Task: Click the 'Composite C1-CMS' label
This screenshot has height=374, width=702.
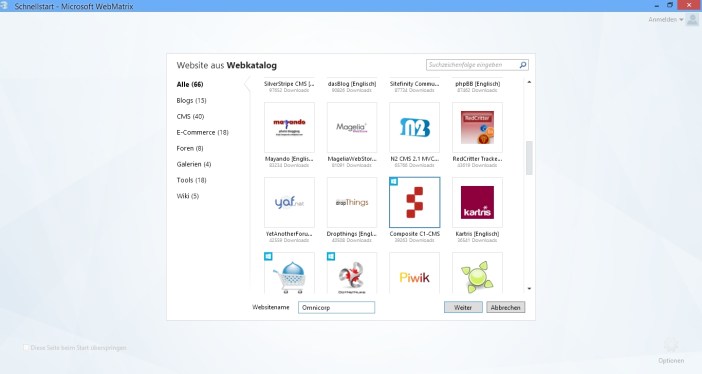Action: [x=415, y=234]
